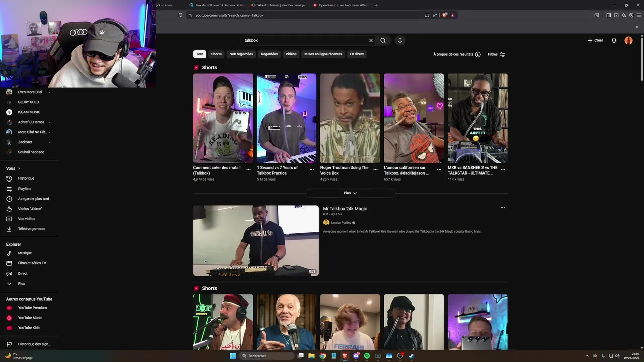Image resolution: width=644 pixels, height=362 pixels.
Task: Open Landen Purifoy channel link
Action: [341, 223]
